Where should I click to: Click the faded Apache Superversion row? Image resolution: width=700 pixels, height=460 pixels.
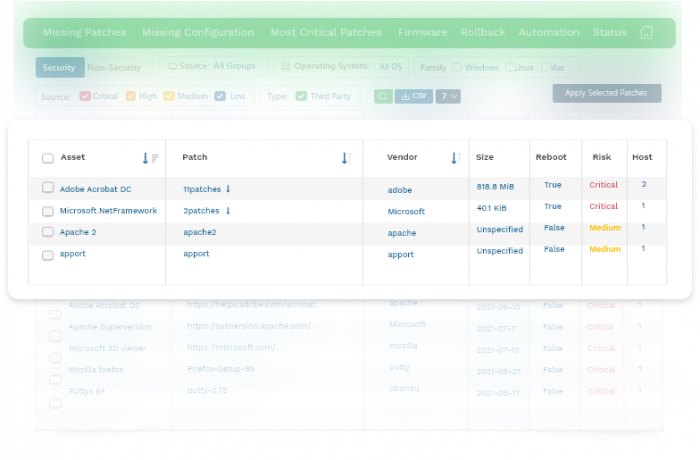(x=110, y=326)
